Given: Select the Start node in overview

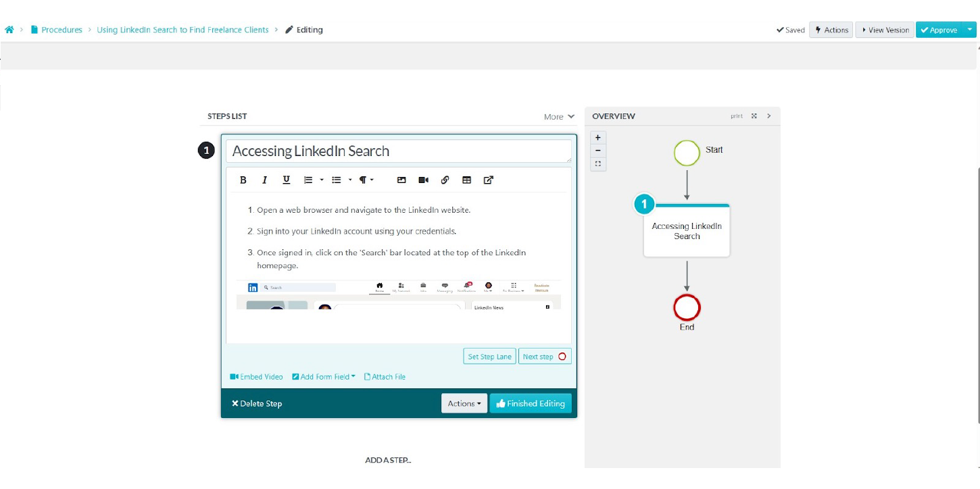Looking at the screenshot, I should pyautogui.click(x=687, y=153).
